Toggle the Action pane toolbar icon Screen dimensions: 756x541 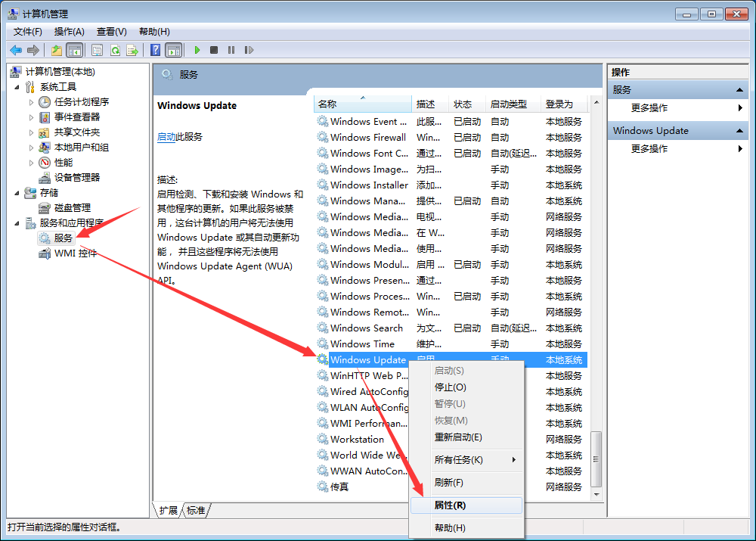pyautogui.click(x=174, y=50)
